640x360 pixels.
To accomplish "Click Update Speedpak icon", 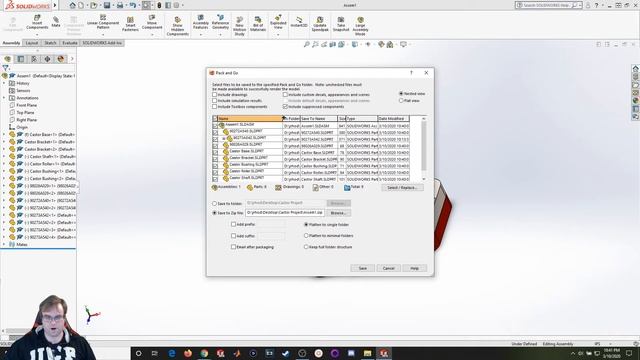I will coord(320,24).
